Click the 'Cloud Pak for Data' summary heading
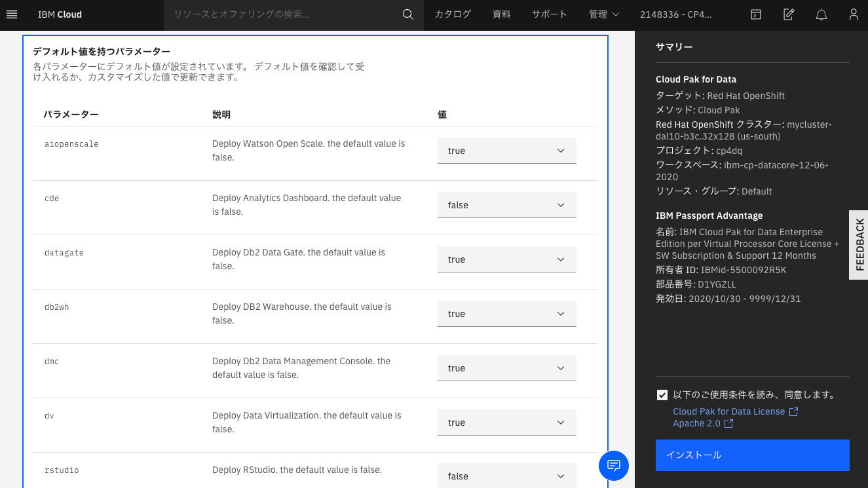The width and height of the screenshot is (868, 488). pos(696,79)
